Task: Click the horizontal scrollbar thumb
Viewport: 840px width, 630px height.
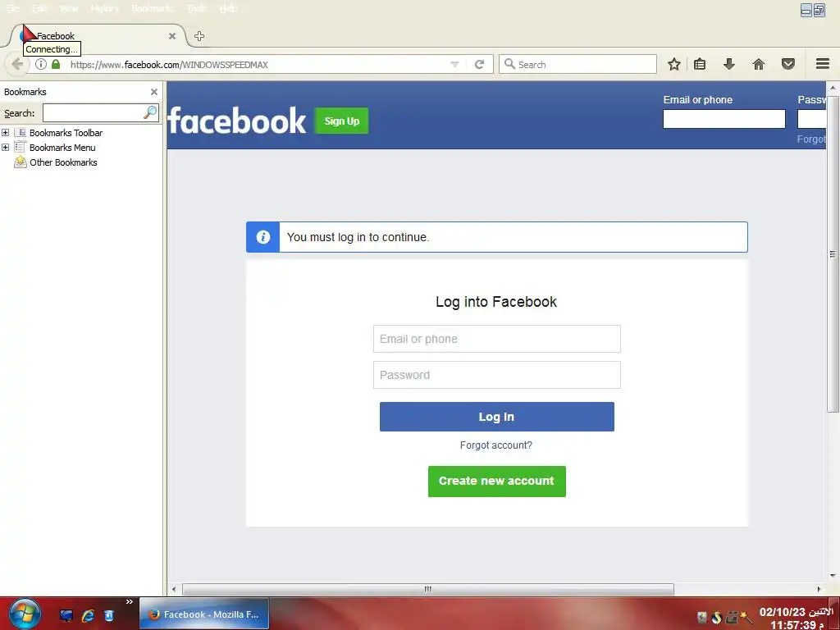Action: 428,589
